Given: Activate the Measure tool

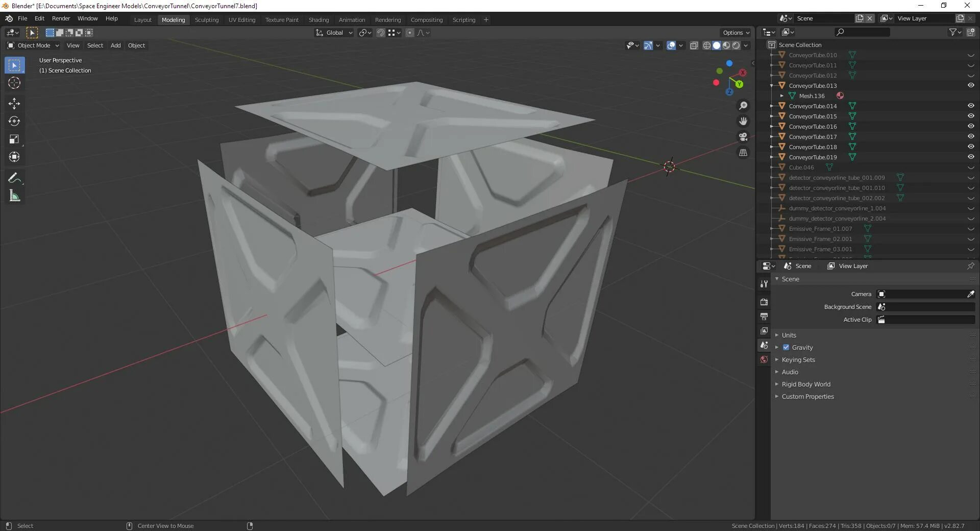Looking at the screenshot, I should click(x=14, y=196).
